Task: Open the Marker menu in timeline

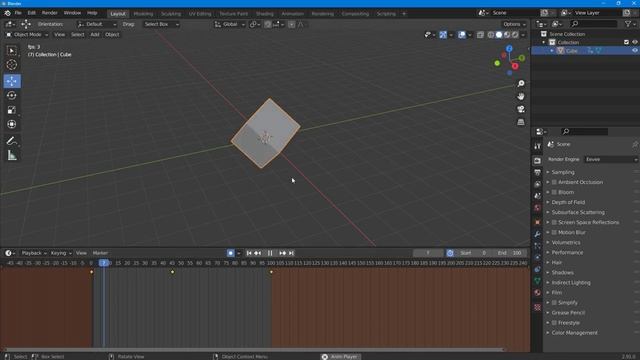Action: pos(100,253)
